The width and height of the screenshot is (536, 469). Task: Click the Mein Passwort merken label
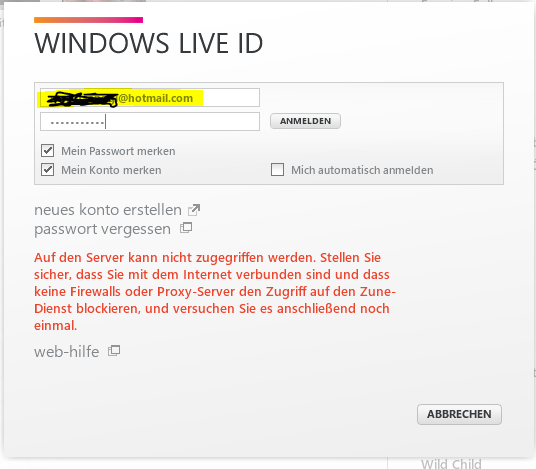click(118, 151)
